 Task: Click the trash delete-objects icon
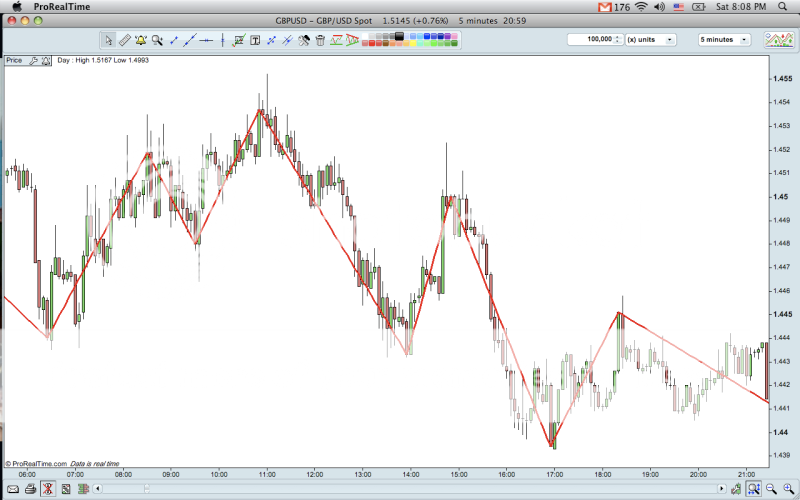click(x=320, y=40)
